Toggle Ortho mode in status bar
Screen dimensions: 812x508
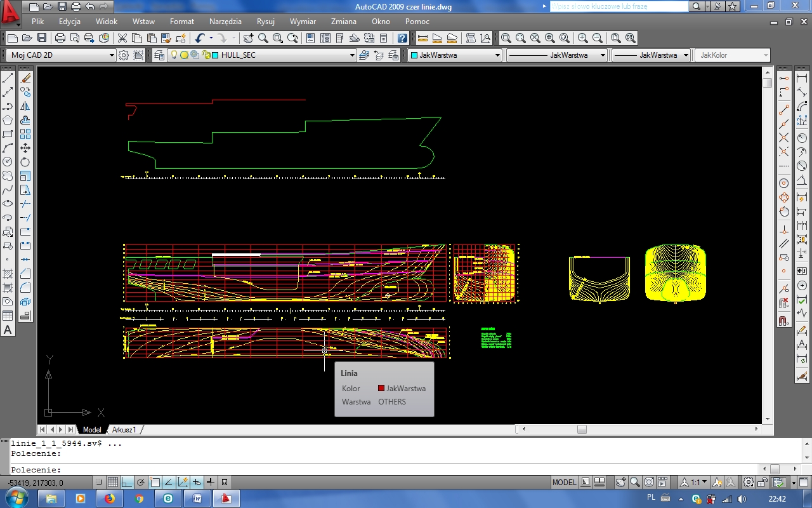click(127, 482)
